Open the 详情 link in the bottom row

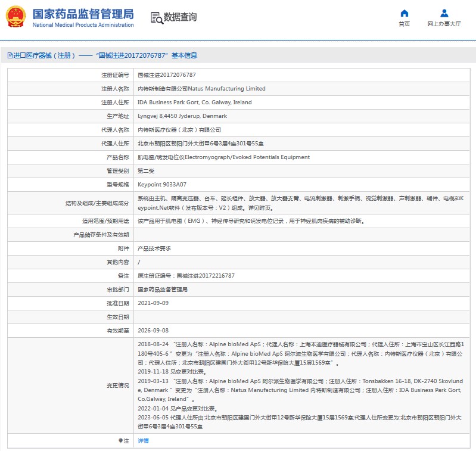pos(143,441)
